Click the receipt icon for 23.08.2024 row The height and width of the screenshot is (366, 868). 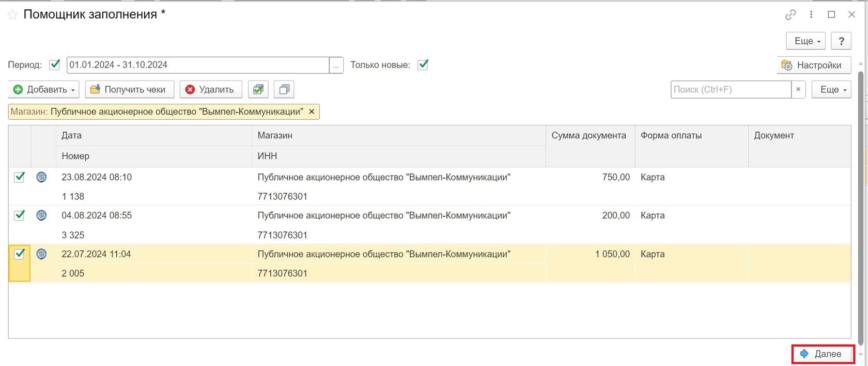click(41, 177)
